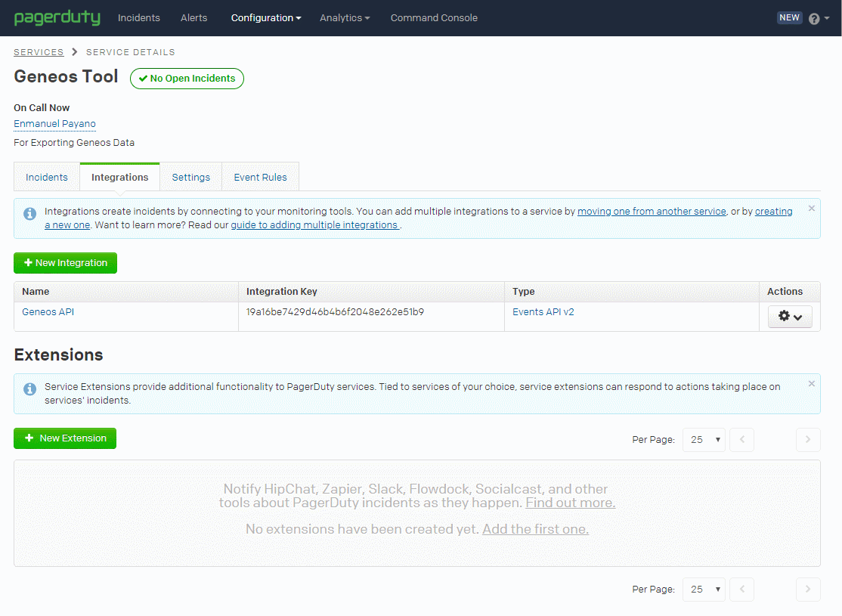Open the Geneos API integration link
The width and height of the screenshot is (842, 616).
(48, 311)
